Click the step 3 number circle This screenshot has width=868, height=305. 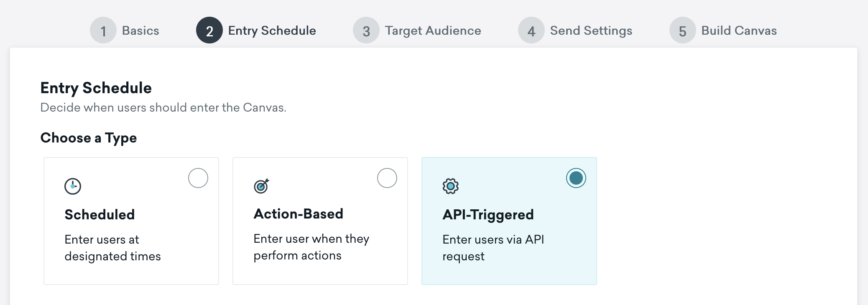(x=366, y=30)
